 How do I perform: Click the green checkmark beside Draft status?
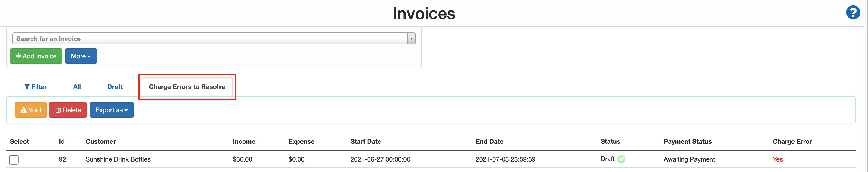pos(622,159)
